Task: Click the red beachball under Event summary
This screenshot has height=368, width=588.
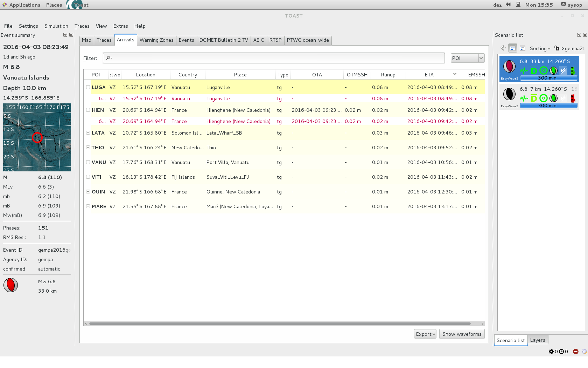Action: click(x=11, y=285)
